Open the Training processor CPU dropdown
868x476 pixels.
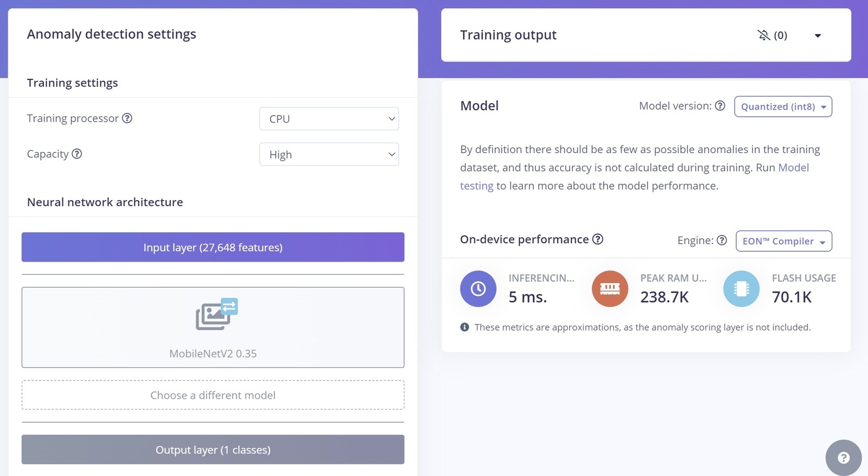pos(329,119)
